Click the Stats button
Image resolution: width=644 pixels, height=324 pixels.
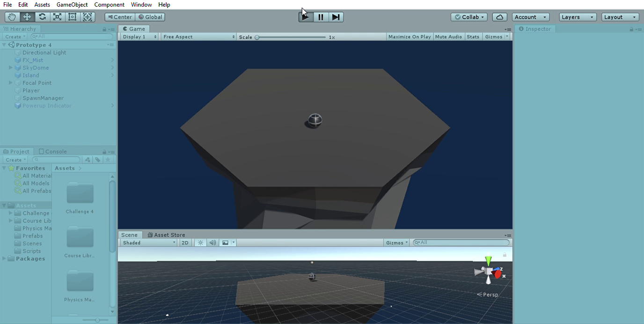pos(473,37)
